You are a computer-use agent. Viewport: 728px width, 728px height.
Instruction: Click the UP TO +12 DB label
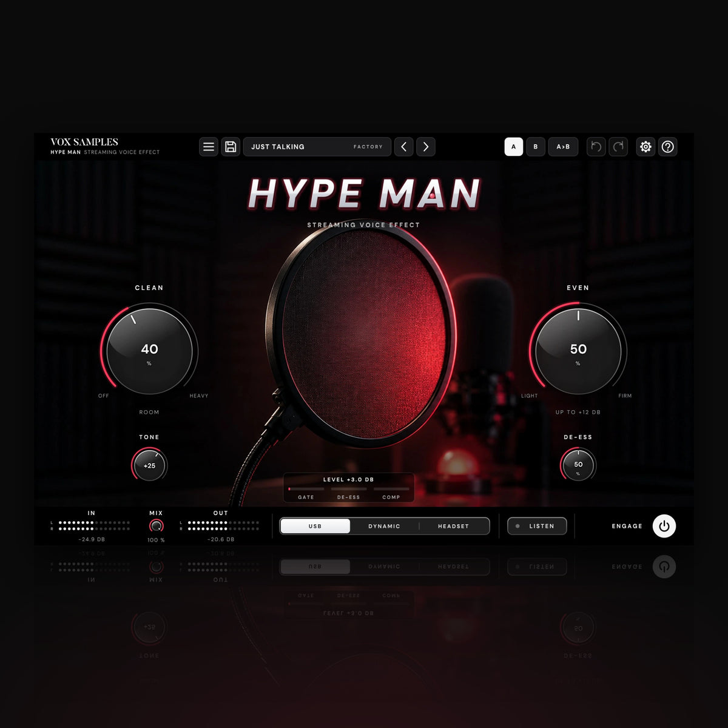(x=578, y=413)
